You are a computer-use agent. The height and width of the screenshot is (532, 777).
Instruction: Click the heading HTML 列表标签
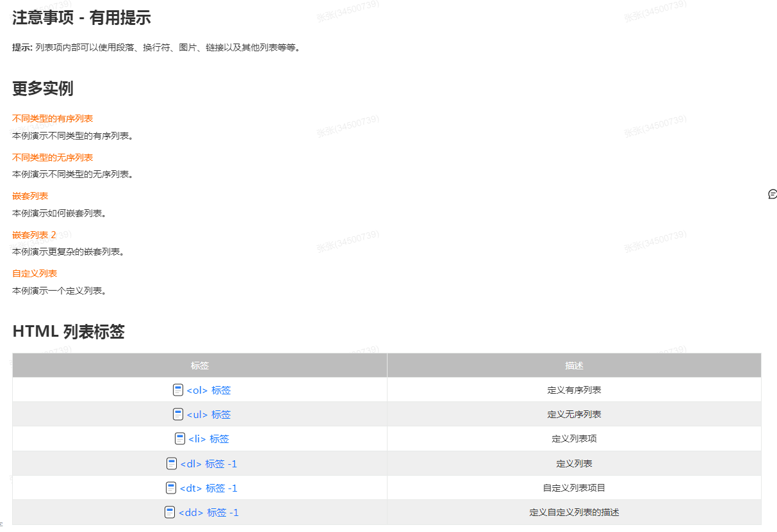pyautogui.click(x=69, y=332)
